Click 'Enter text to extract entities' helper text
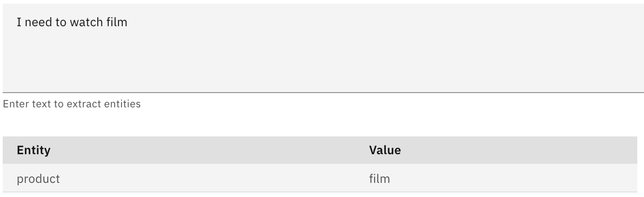 pyautogui.click(x=71, y=104)
